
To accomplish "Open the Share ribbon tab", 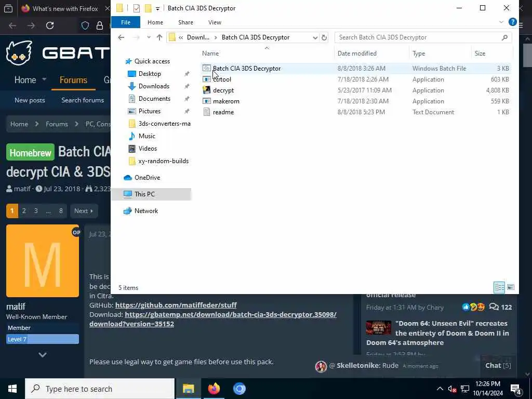I will point(185,22).
